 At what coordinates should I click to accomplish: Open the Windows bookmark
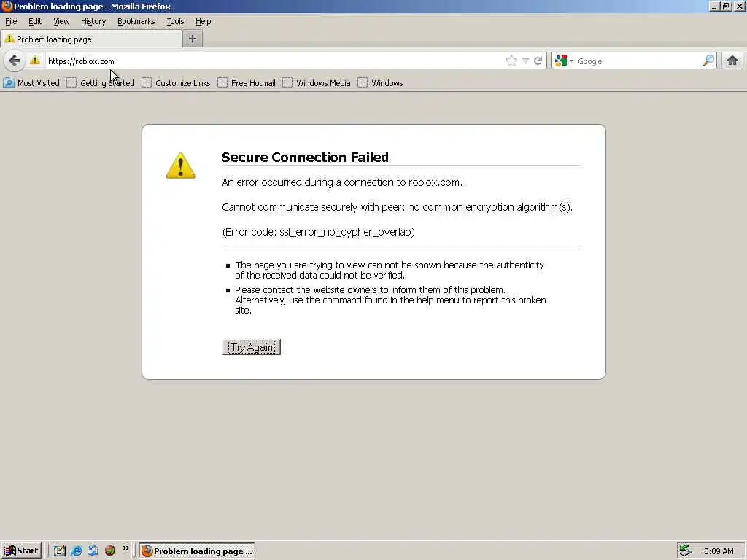pyautogui.click(x=381, y=83)
